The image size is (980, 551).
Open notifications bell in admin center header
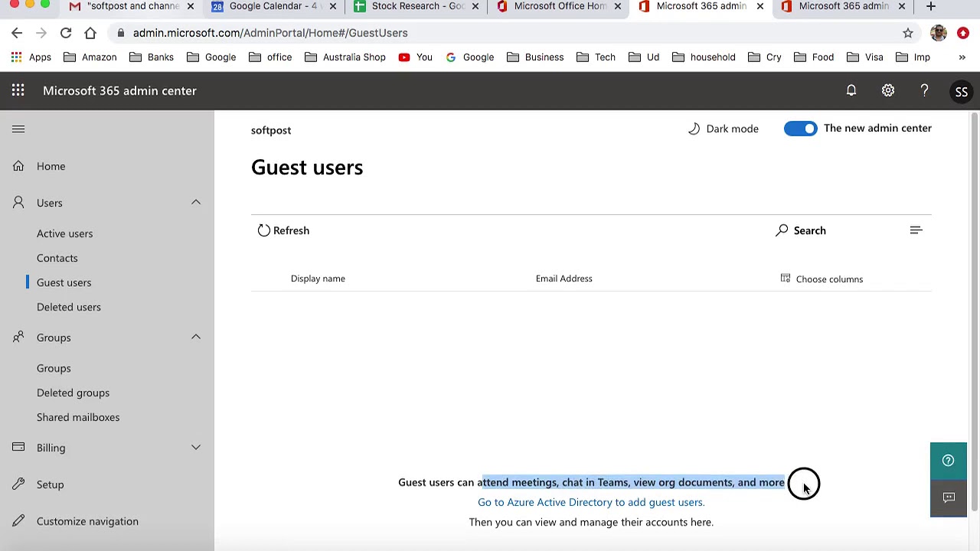click(x=851, y=90)
